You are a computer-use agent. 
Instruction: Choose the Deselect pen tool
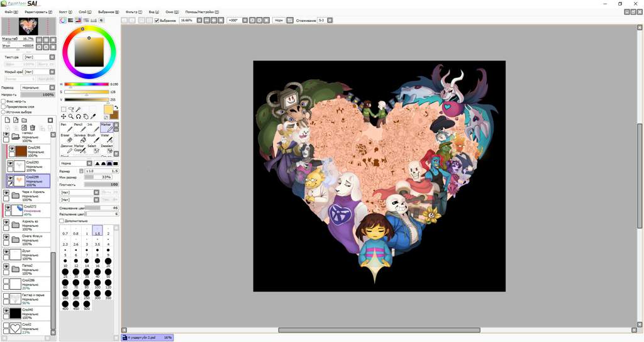pos(106,148)
